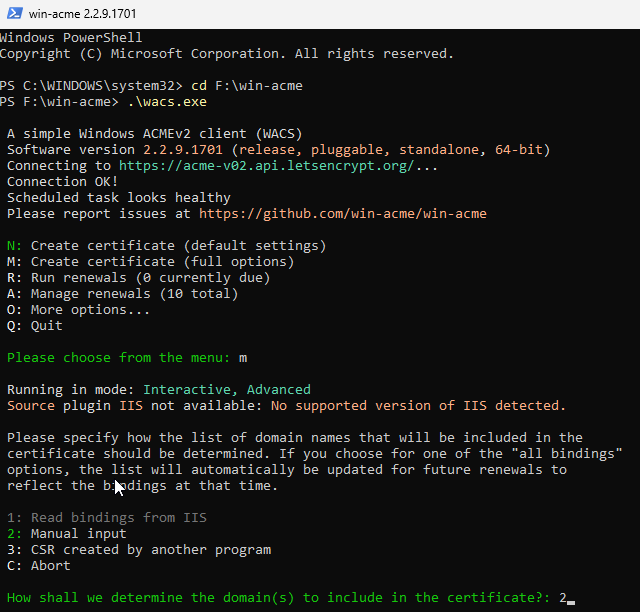The height and width of the screenshot is (612, 640).
Task: Click menu option 'M: Create certificate (full options)'
Action: 151,262
